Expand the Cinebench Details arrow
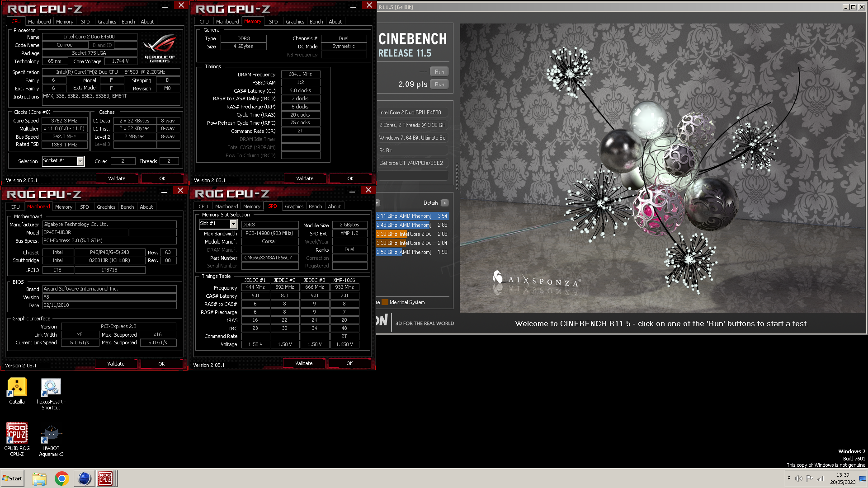868x488 pixels. point(445,203)
